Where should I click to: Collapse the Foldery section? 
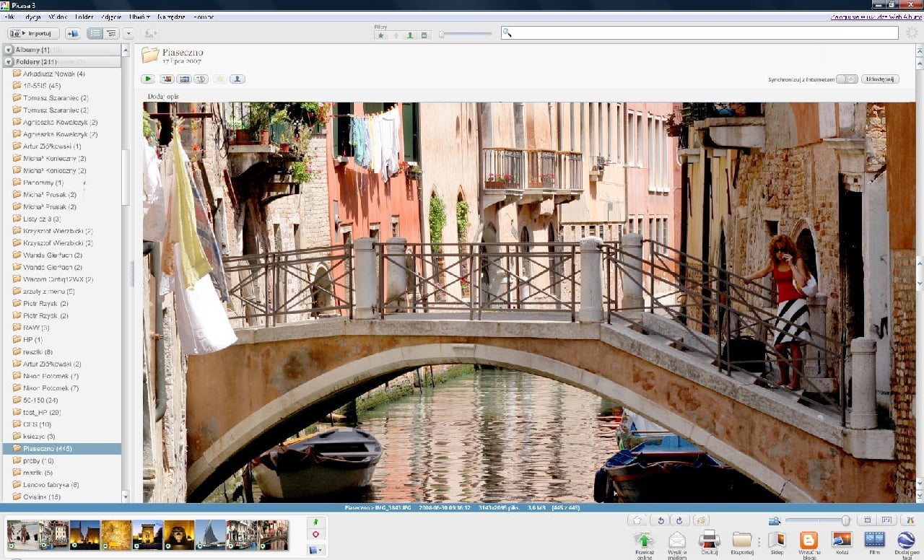coord(9,62)
